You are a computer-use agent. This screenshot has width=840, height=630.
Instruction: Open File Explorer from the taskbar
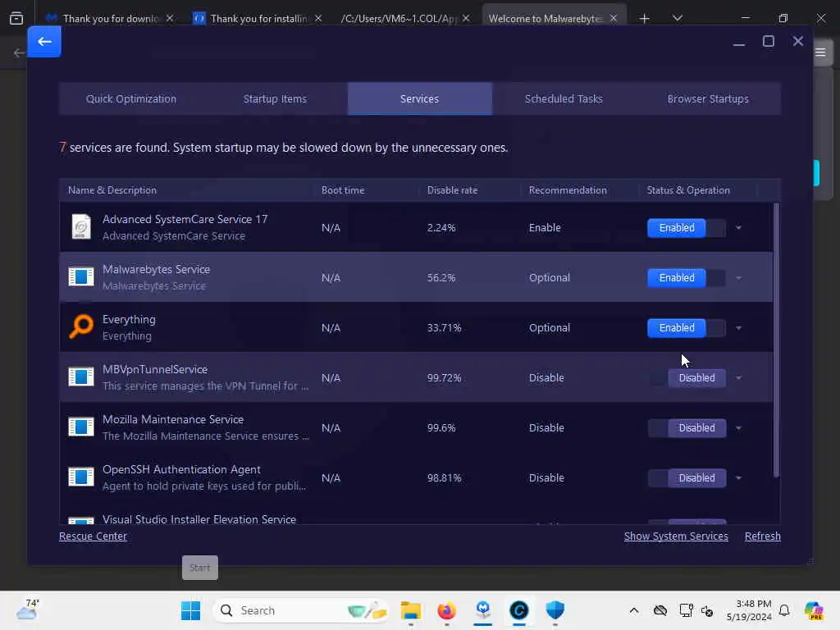point(411,610)
